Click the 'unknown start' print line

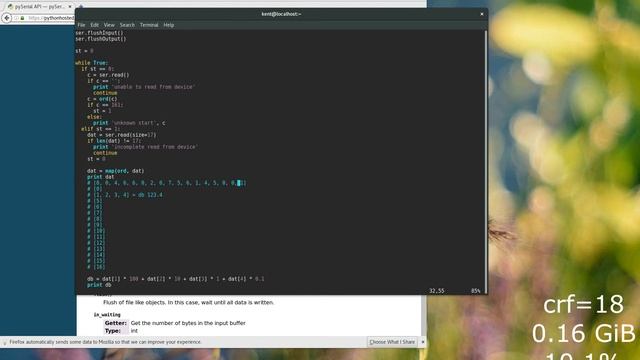coord(129,123)
